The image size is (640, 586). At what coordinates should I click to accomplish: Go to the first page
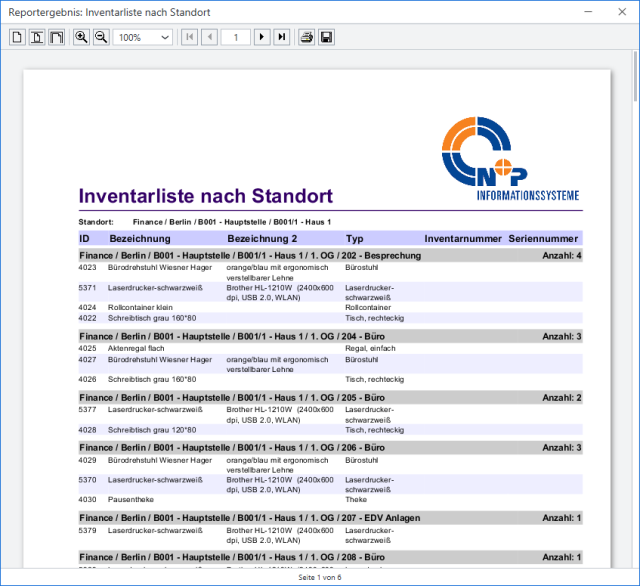pyautogui.click(x=189, y=38)
